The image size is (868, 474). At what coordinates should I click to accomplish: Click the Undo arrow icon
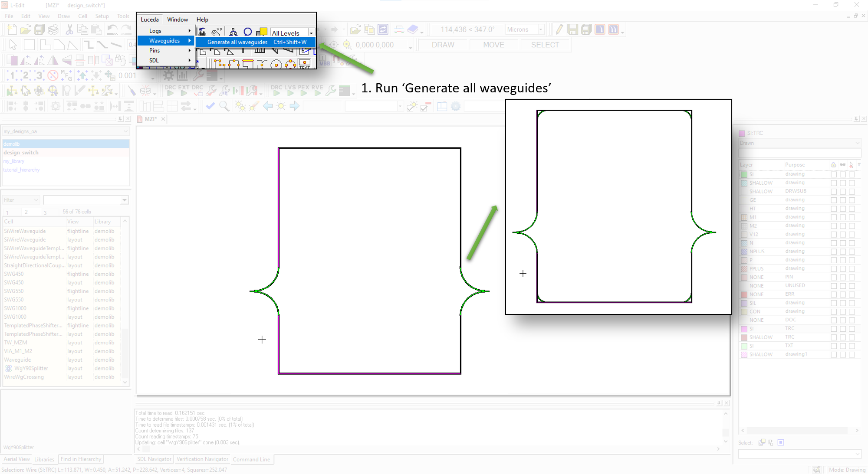112,29
